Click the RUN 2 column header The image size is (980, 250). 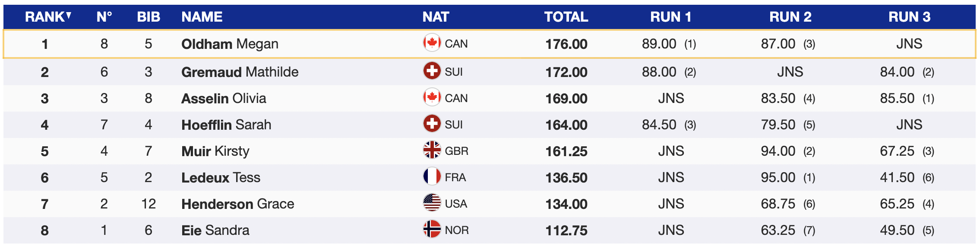(x=790, y=17)
